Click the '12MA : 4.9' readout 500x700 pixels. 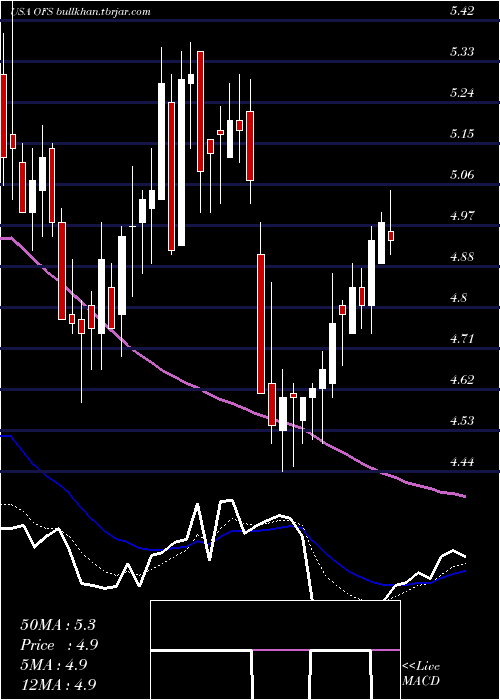pos(59,685)
